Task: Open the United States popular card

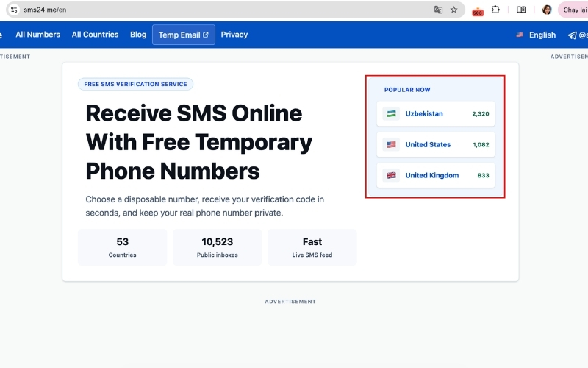Action: [x=436, y=144]
